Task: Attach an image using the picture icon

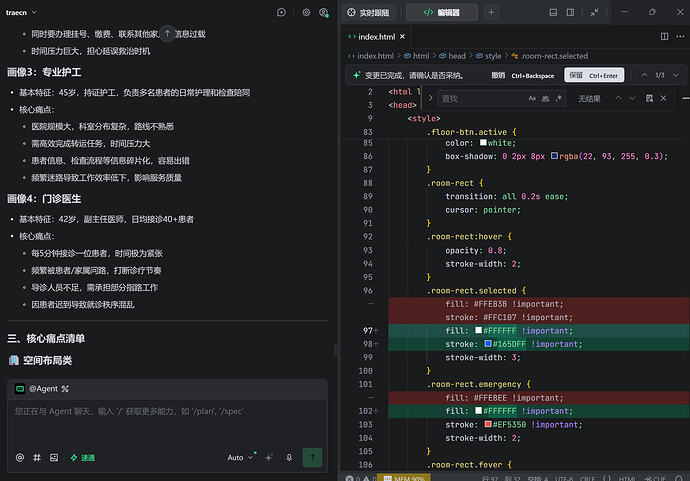Action: tap(54, 458)
